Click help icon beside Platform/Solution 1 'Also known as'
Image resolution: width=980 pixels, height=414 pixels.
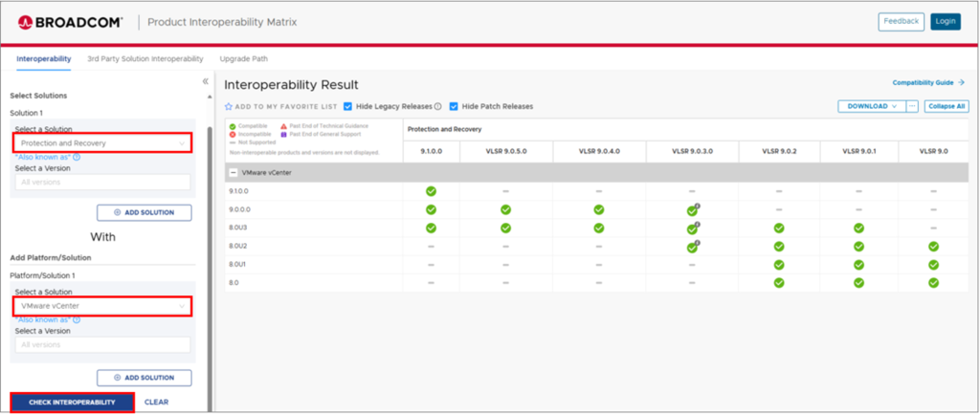pyautogui.click(x=77, y=319)
